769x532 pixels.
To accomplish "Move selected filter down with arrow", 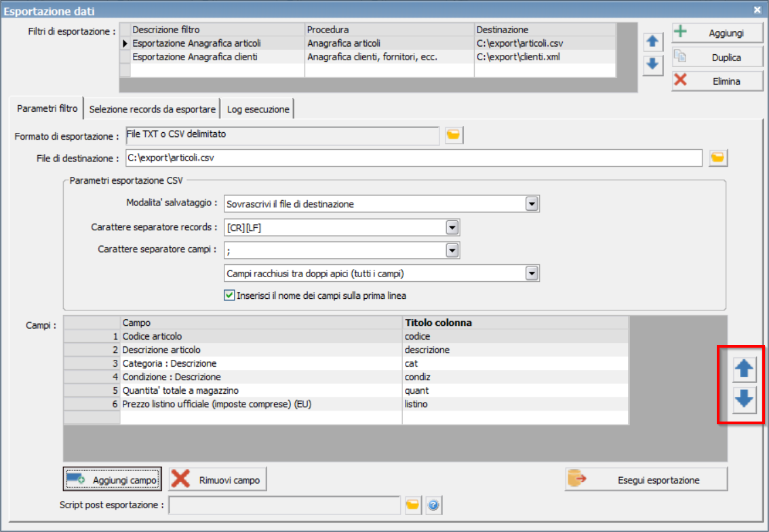I will tap(653, 64).
